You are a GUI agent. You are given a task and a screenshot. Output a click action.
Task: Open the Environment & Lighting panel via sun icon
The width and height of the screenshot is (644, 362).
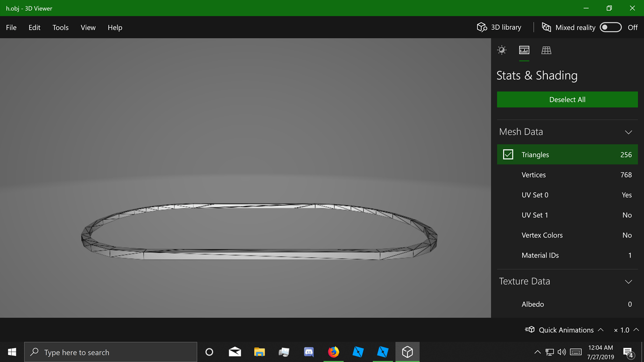click(502, 50)
